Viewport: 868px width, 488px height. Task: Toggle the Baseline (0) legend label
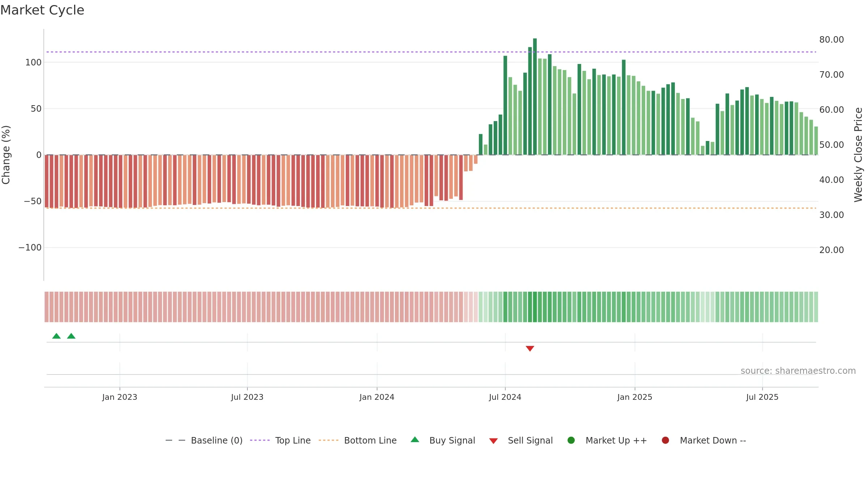(217, 441)
